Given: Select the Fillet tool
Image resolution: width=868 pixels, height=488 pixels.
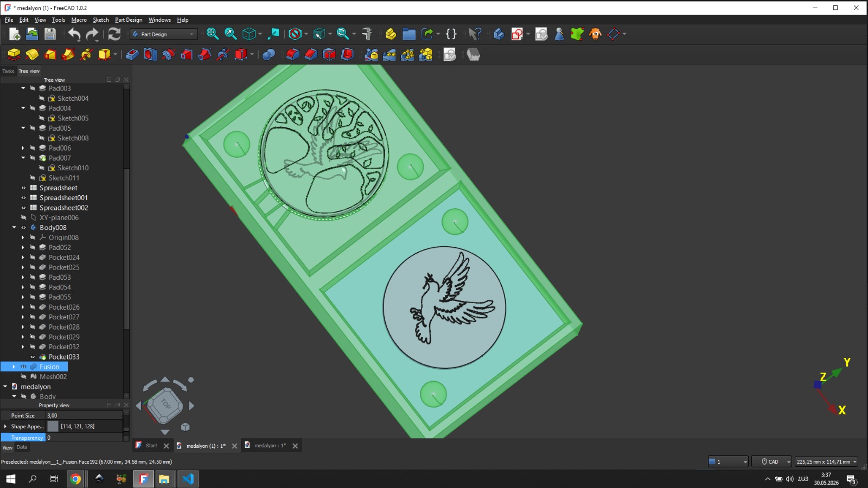Looking at the screenshot, I should click(292, 55).
